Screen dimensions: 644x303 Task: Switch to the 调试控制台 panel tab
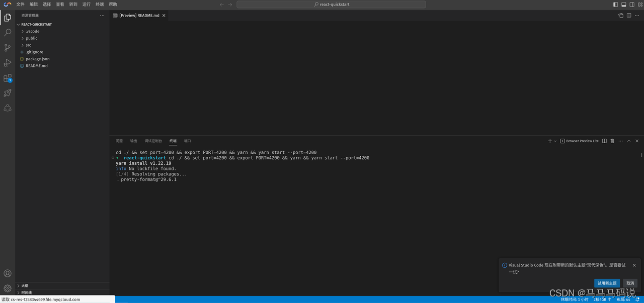point(153,141)
